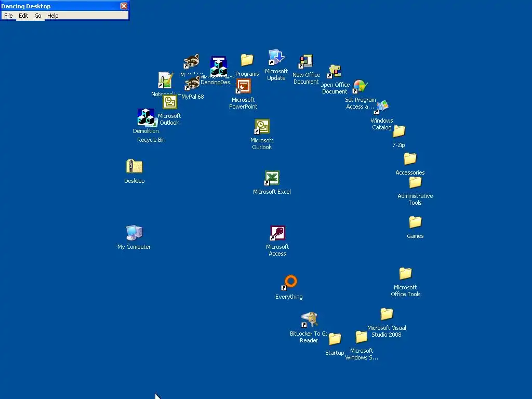
Task: Open the Go menu
Action: tap(37, 16)
